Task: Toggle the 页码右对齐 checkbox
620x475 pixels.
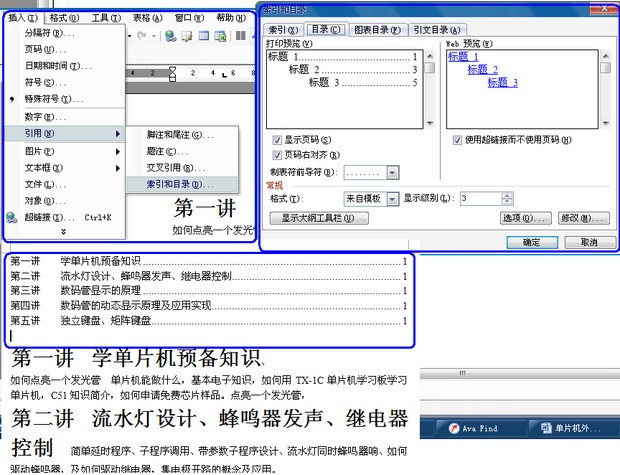Action: pos(277,155)
